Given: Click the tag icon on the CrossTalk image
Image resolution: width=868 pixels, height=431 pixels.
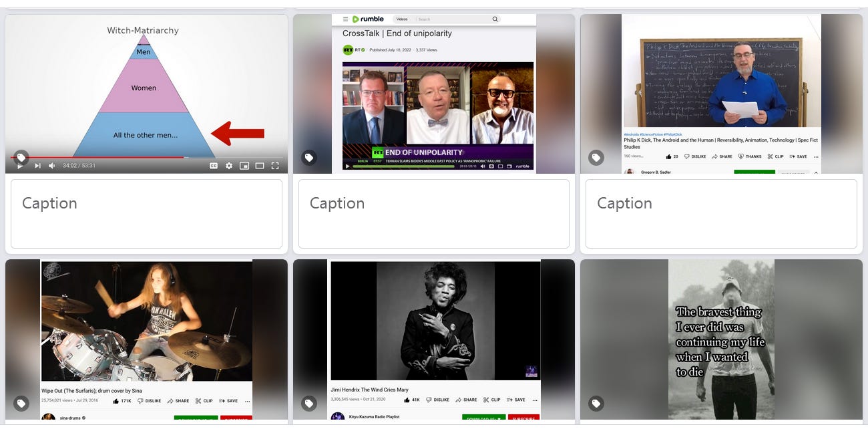Looking at the screenshot, I should (308, 158).
